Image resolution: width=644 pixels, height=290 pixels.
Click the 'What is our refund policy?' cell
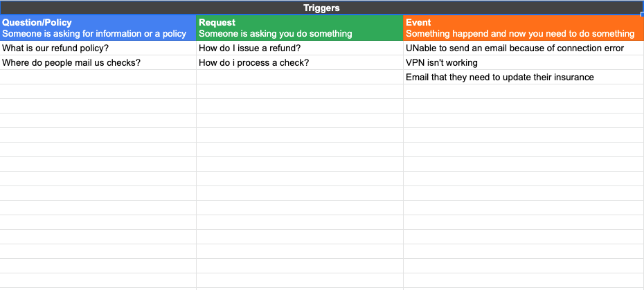click(98, 48)
